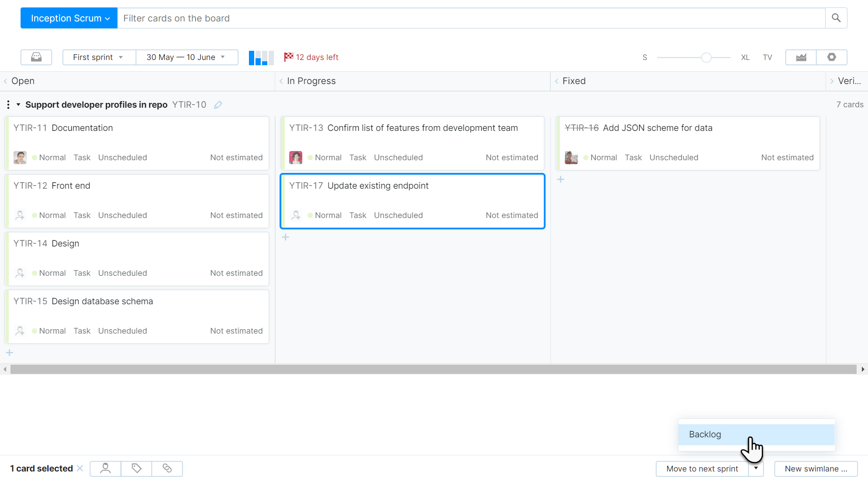Viewport: 868px width, 489px height.
Task: Open the First sprint dropdown
Action: point(98,57)
